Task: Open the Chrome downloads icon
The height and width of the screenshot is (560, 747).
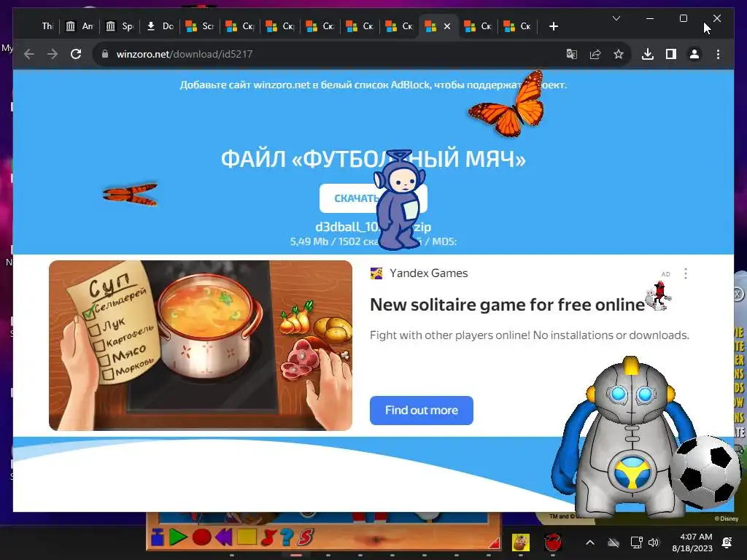Action: click(x=648, y=54)
